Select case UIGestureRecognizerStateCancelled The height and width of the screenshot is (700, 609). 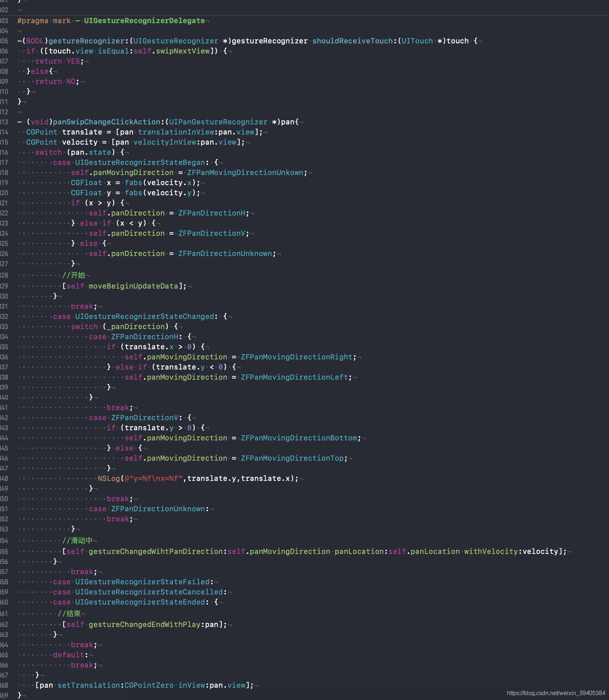click(x=140, y=592)
